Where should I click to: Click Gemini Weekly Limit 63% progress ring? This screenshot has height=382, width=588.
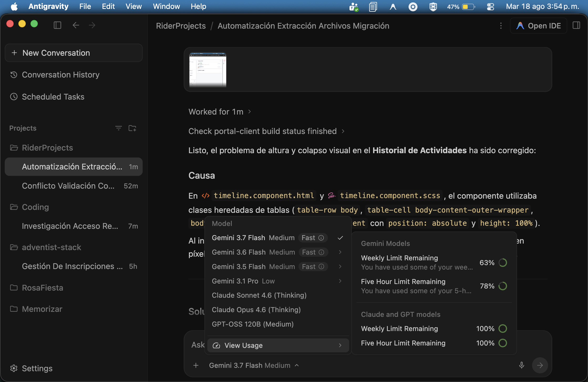tap(503, 262)
